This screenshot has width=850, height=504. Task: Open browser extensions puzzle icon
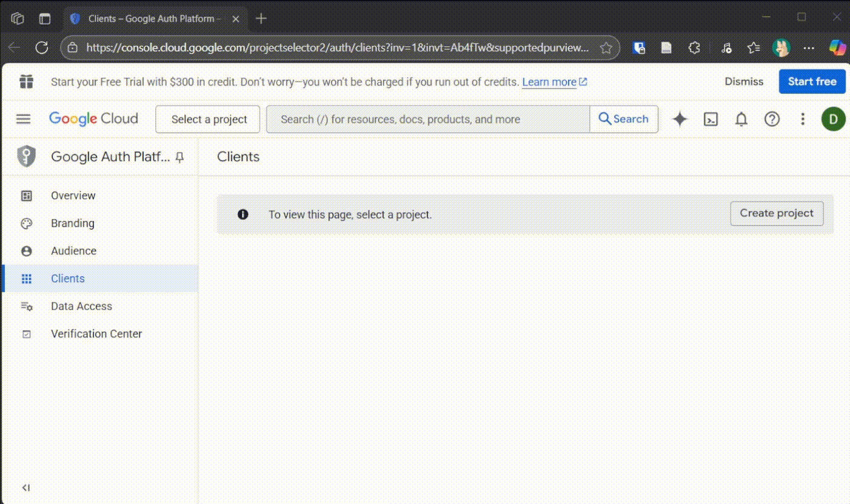pos(695,48)
